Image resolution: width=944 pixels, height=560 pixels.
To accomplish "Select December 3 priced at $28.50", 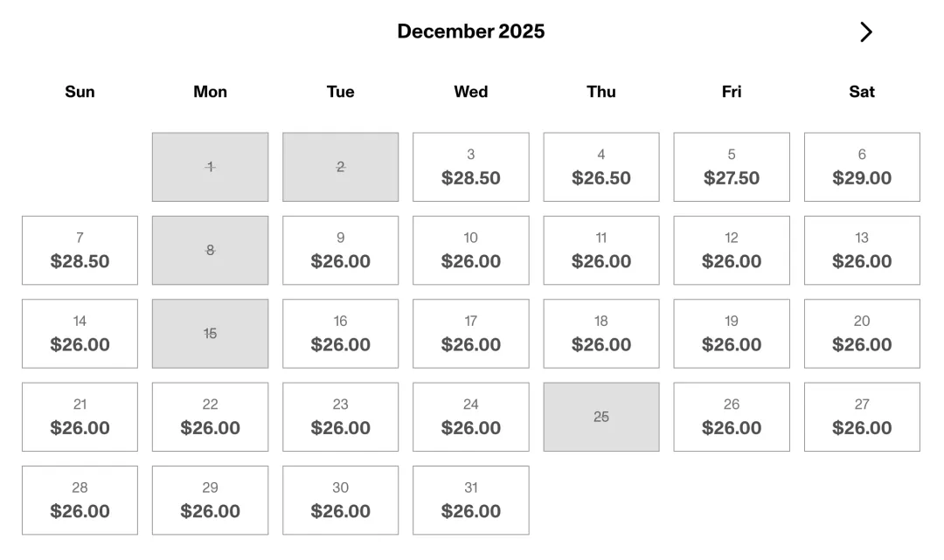I will tap(470, 168).
